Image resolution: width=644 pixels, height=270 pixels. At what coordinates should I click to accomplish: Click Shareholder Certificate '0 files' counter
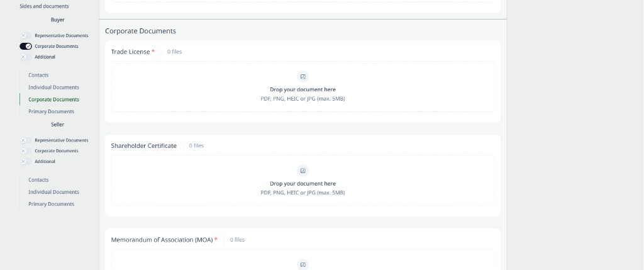pyautogui.click(x=196, y=146)
